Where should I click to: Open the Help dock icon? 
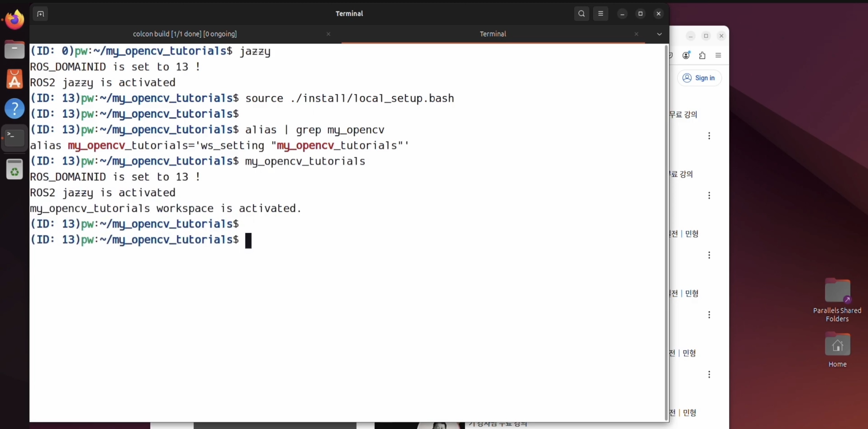tap(15, 108)
